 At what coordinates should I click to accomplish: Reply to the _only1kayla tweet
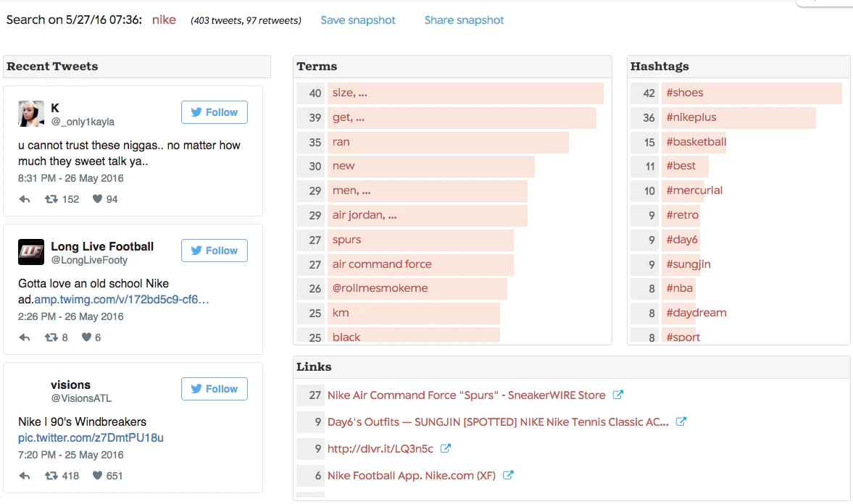click(25, 200)
